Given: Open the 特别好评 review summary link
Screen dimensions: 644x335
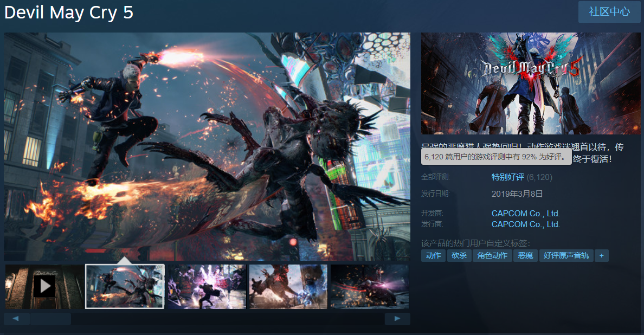Looking at the screenshot, I should pyautogui.click(x=507, y=177).
